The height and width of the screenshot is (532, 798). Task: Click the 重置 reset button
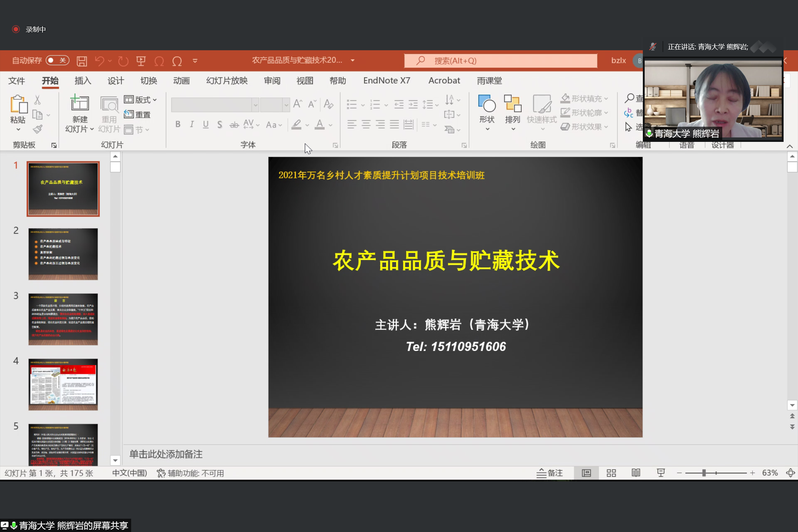[x=137, y=115]
